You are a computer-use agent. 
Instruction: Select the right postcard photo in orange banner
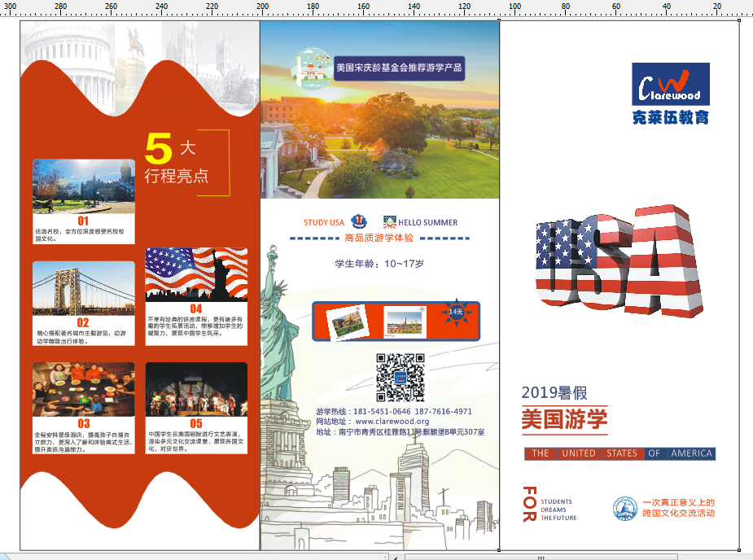tap(405, 322)
